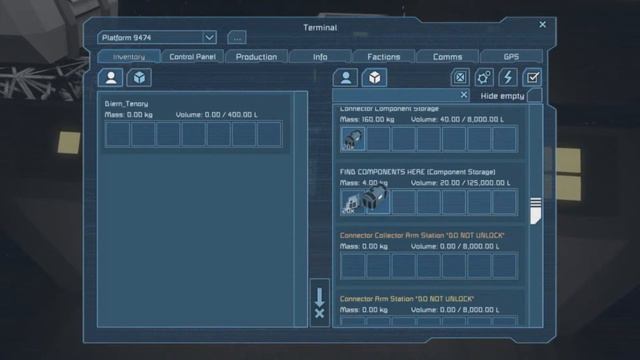Filter right panel by system blocks gear icon
Image resolution: width=640 pixels, height=360 pixels.
(484, 78)
